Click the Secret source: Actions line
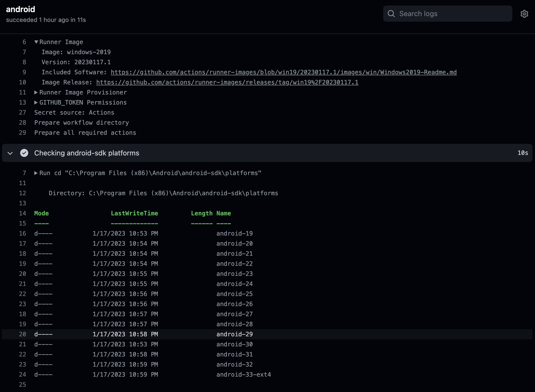Screen dimensions: 535x392 [x=74, y=113]
